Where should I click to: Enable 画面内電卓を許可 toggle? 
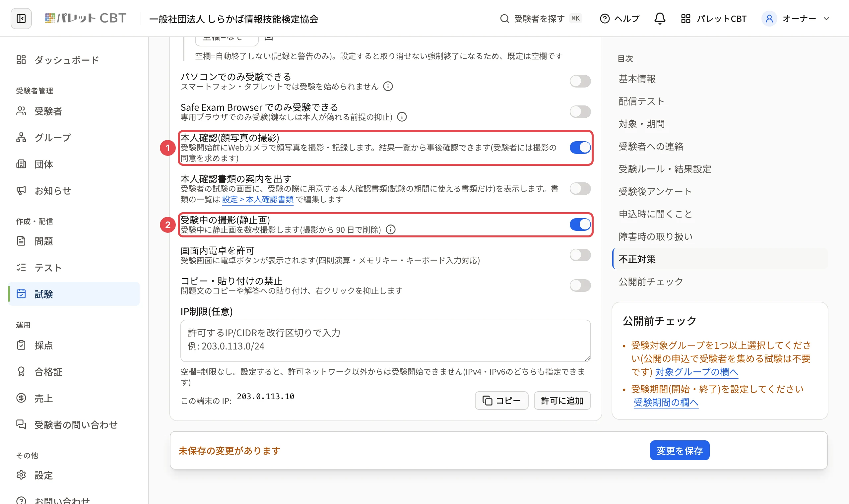[580, 255]
